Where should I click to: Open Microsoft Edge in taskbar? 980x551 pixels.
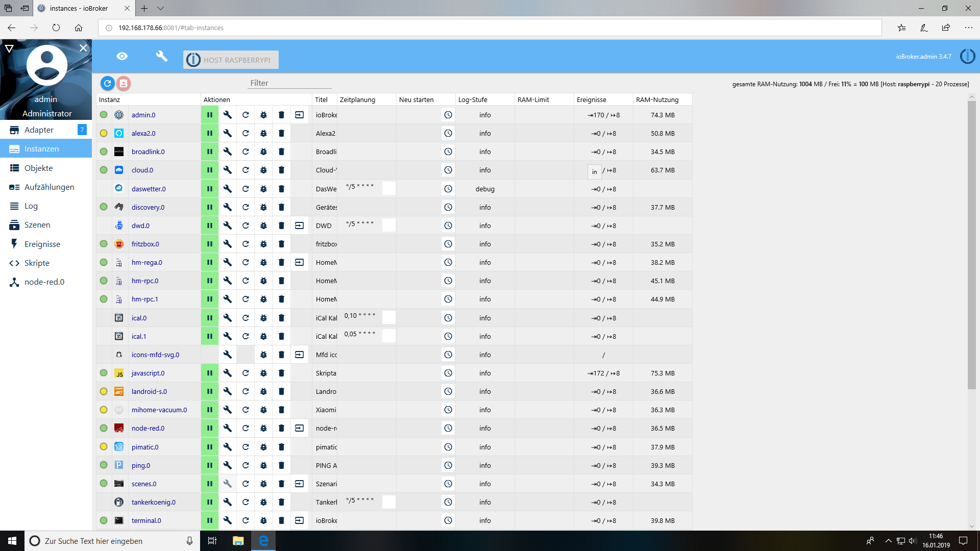point(263,541)
